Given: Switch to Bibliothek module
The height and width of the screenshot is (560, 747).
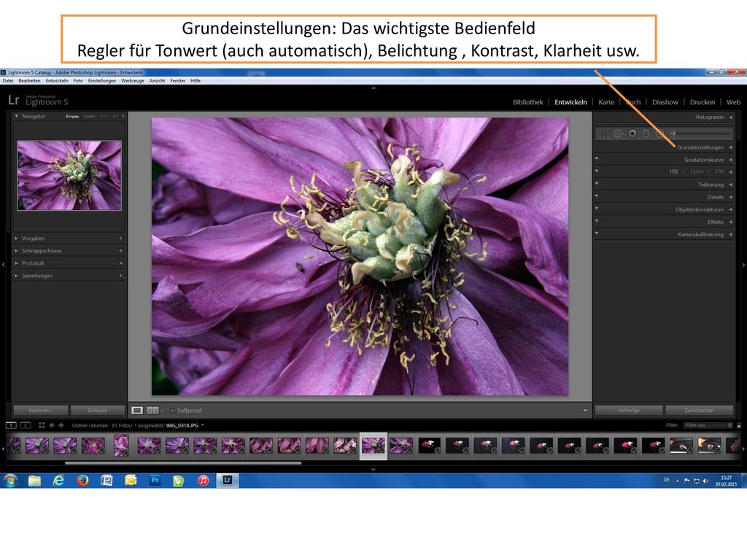Looking at the screenshot, I should [528, 102].
